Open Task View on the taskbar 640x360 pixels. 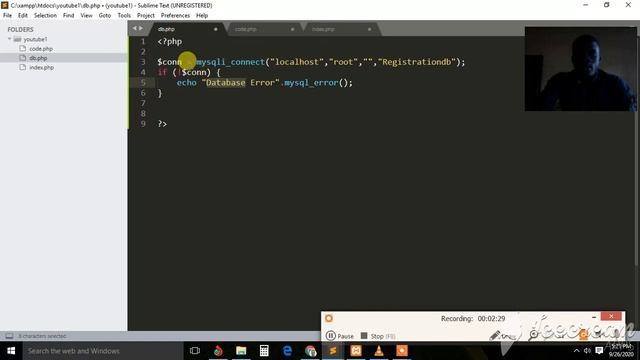point(195,351)
